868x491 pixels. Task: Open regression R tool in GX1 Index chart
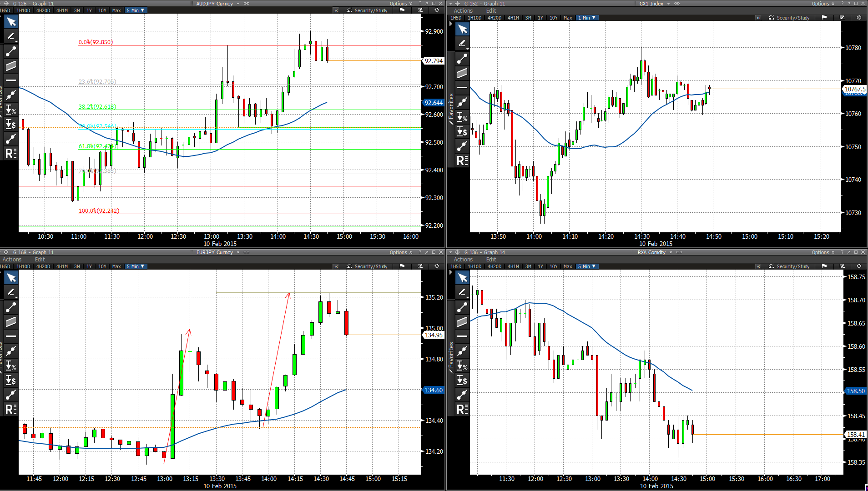click(x=462, y=160)
